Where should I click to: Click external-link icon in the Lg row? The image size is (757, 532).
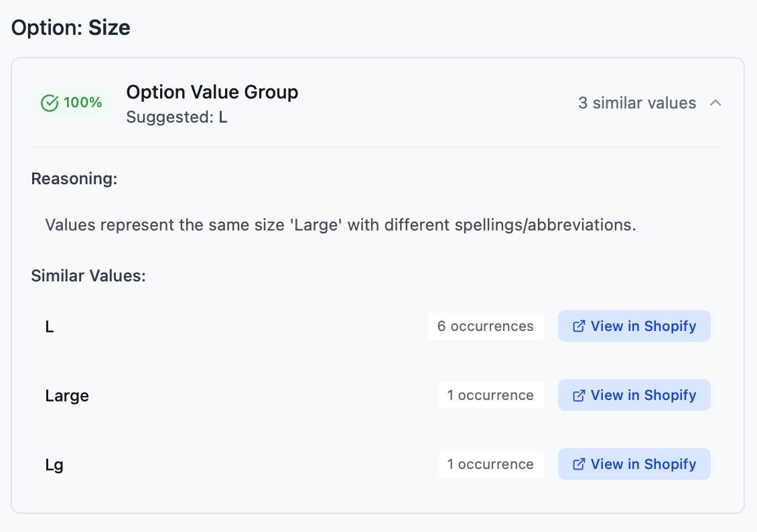pyautogui.click(x=579, y=464)
